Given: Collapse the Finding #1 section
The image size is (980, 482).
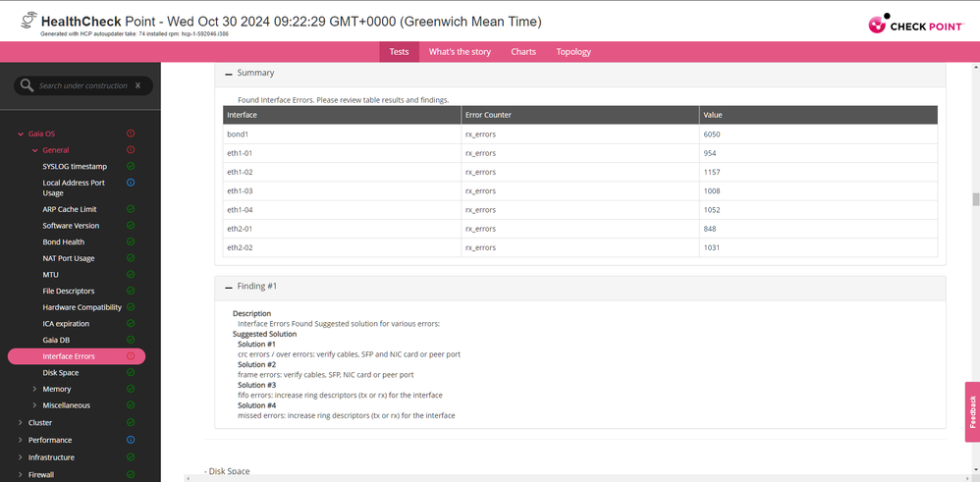Looking at the screenshot, I should pyautogui.click(x=229, y=287).
